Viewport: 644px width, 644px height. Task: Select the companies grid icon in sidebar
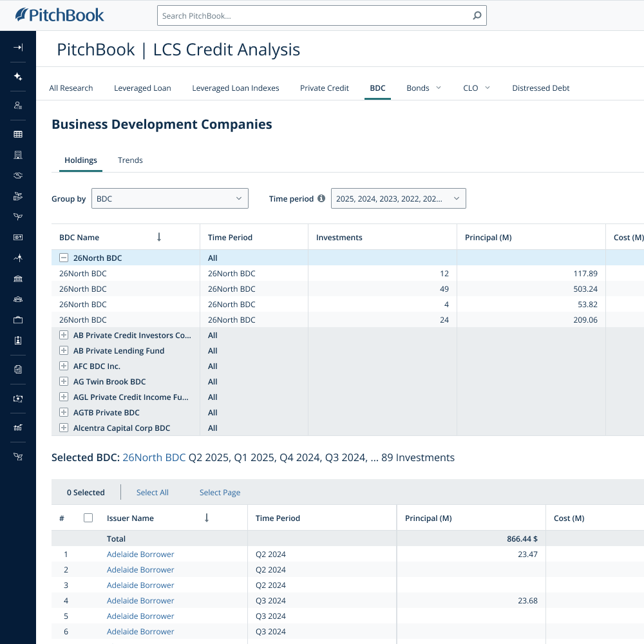(17, 134)
